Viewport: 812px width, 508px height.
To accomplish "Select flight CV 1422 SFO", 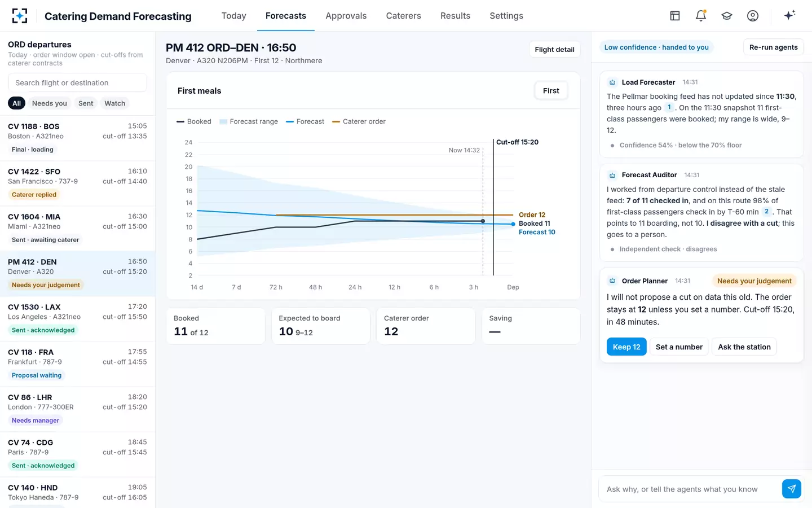I will [77, 183].
